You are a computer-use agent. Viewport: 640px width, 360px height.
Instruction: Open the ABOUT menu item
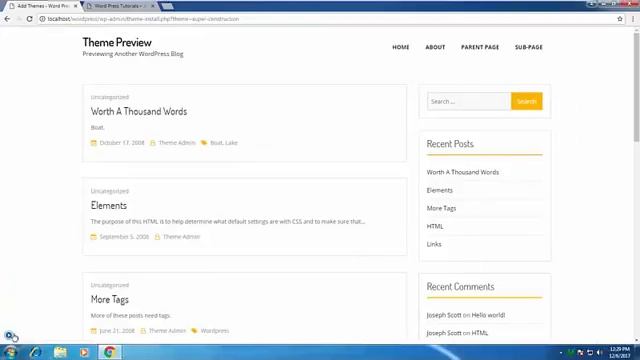pyautogui.click(x=435, y=47)
